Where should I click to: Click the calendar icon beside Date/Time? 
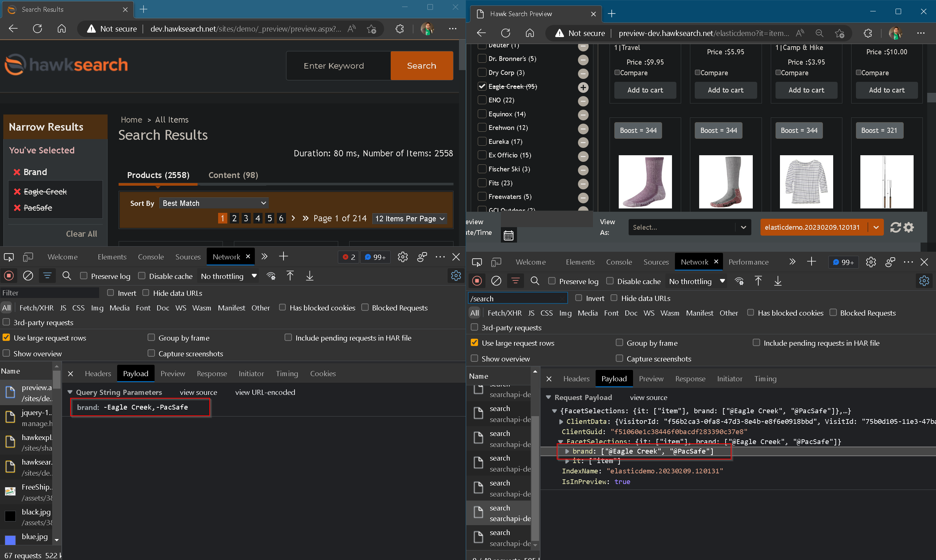click(508, 236)
